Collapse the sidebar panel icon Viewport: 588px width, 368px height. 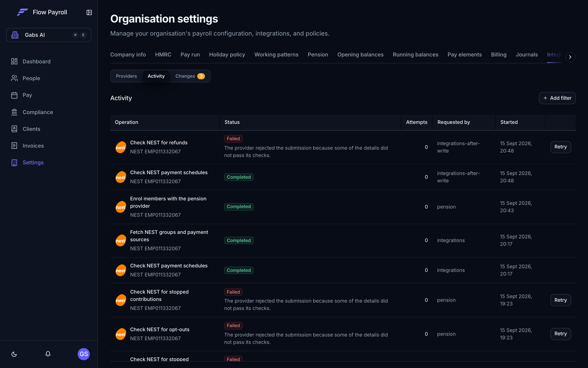[x=89, y=12]
